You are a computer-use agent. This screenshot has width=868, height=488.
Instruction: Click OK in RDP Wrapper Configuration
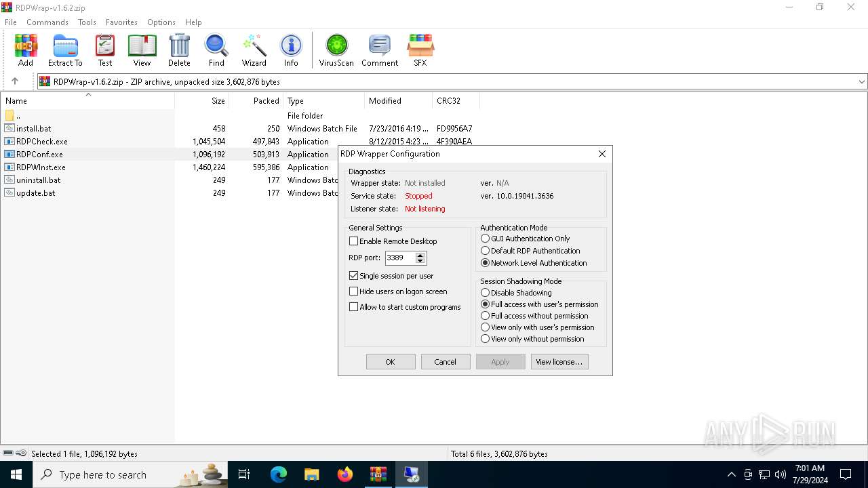click(391, 362)
